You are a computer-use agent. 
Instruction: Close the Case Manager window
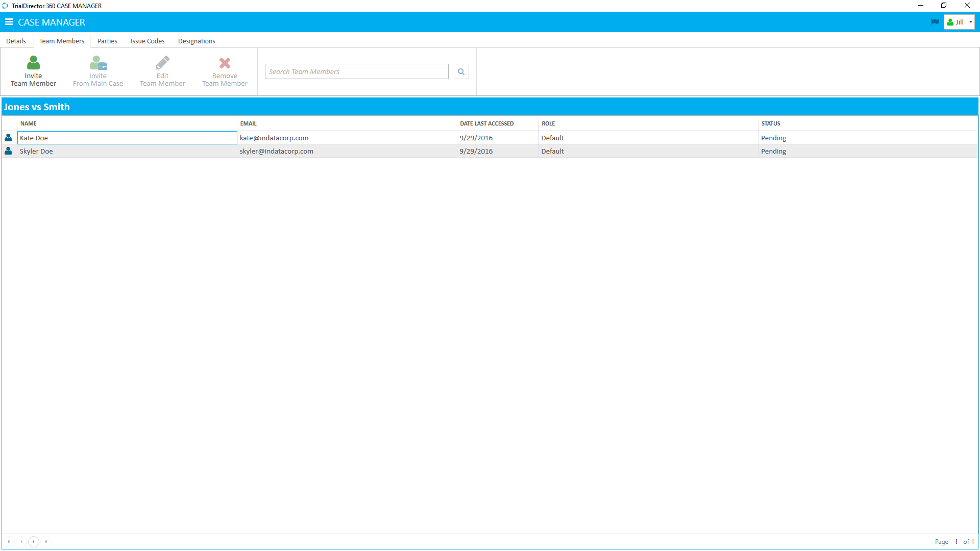pos(967,6)
